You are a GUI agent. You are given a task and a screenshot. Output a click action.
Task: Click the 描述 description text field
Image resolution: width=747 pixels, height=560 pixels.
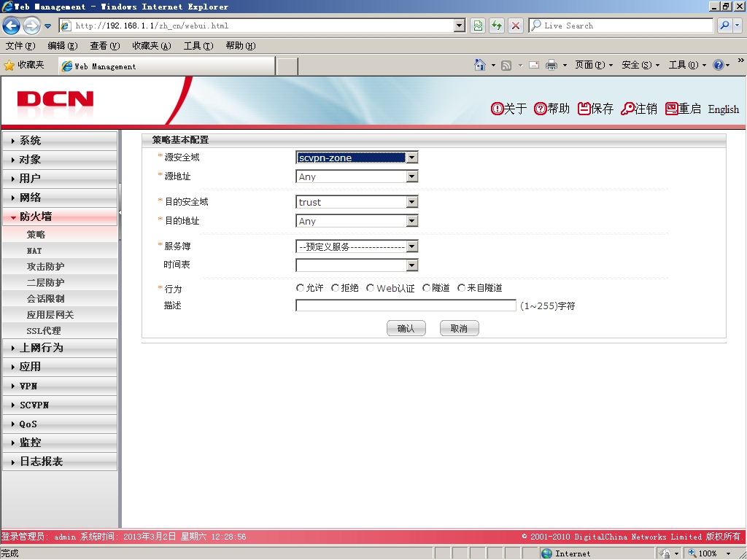click(406, 306)
